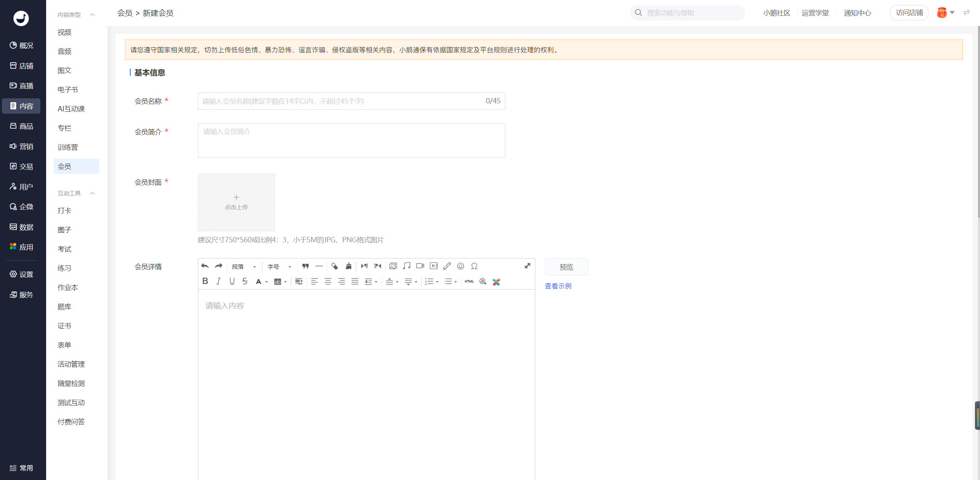Screen dimensions: 980x480
Task: Insert special character Omega symbol
Action: click(474, 266)
